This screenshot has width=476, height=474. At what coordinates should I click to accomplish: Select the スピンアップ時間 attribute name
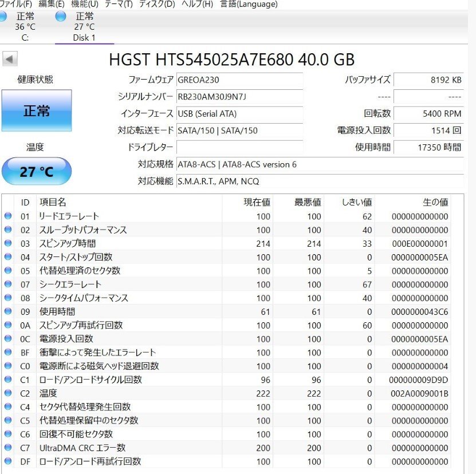click(68, 243)
